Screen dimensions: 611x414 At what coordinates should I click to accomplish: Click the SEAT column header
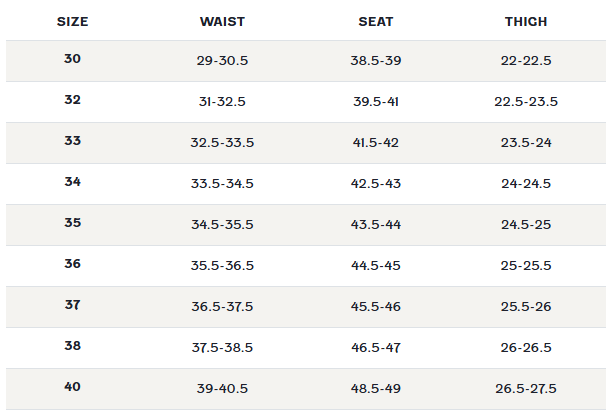pos(376,21)
